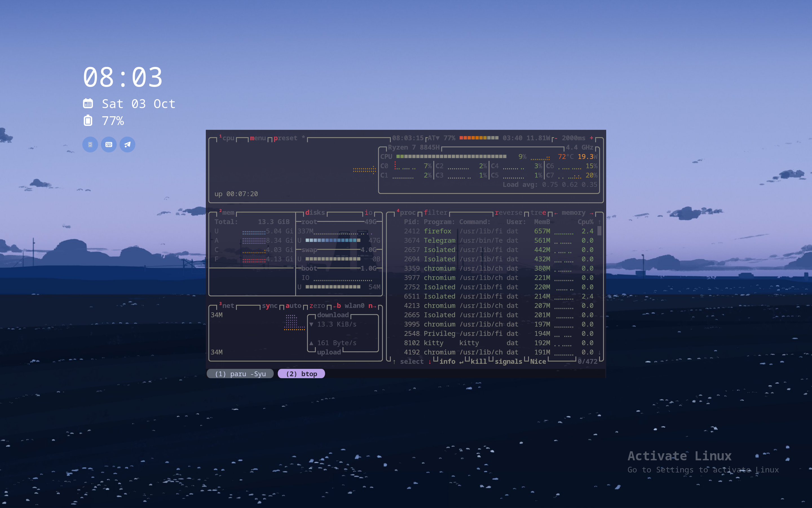Select the (2) btop terminal tab
Viewport: 812px width, 508px height.
[301, 374]
